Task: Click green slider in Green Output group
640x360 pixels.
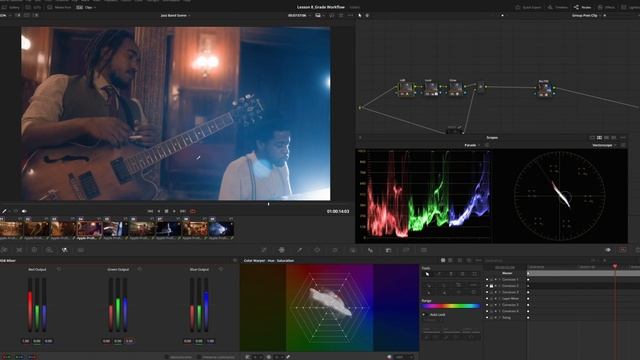Action: 118,305
